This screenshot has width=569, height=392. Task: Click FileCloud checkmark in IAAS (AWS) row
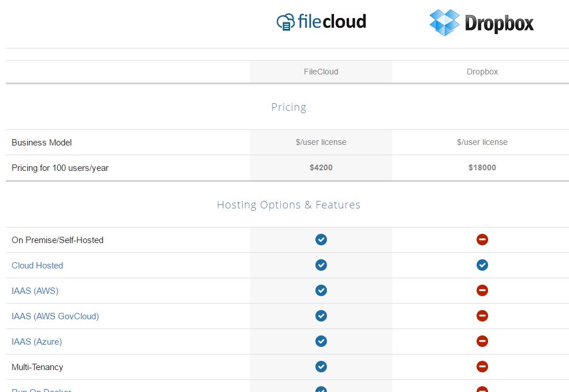pyautogui.click(x=321, y=290)
